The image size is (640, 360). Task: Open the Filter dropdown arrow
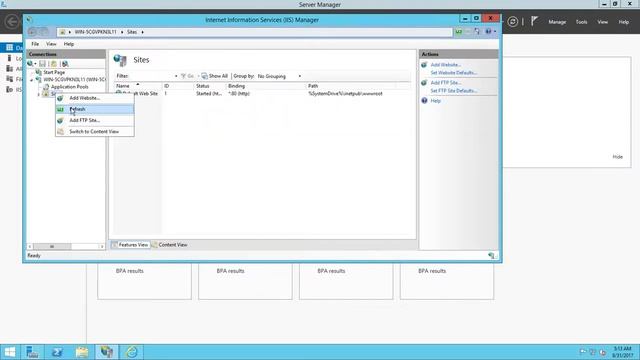coord(176,76)
